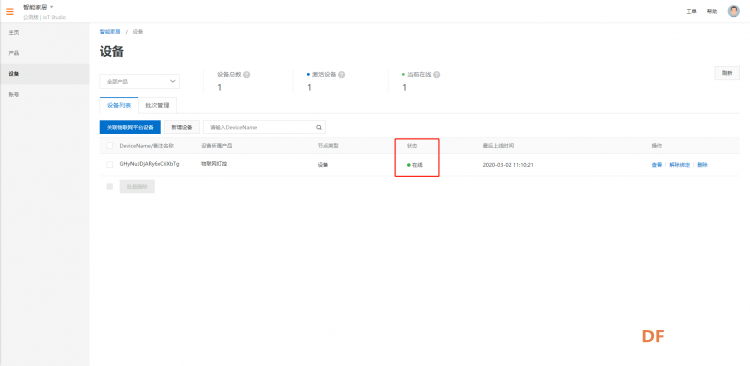Show help for 当前在线
Viewport: 750px width, 366px height.
click(437, 75)
